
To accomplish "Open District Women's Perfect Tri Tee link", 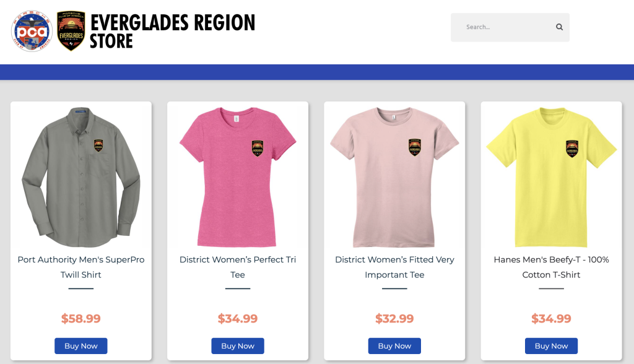I will coord(238,267).
